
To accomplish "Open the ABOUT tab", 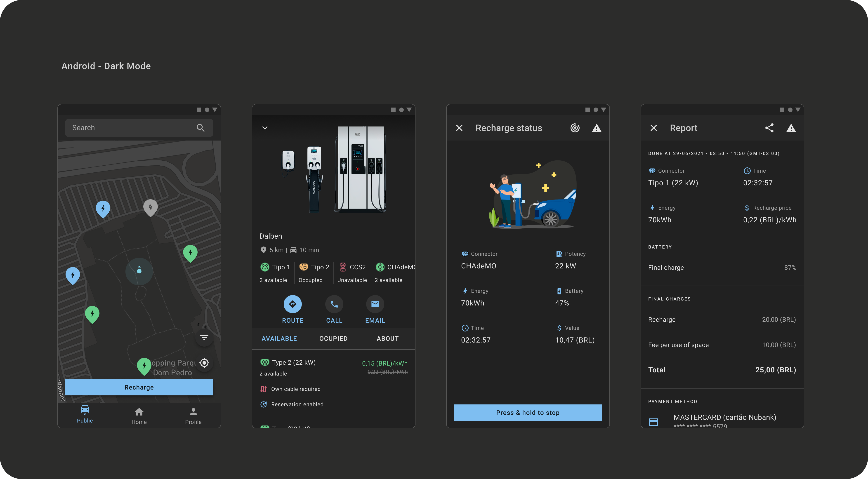I will [387, 338].
